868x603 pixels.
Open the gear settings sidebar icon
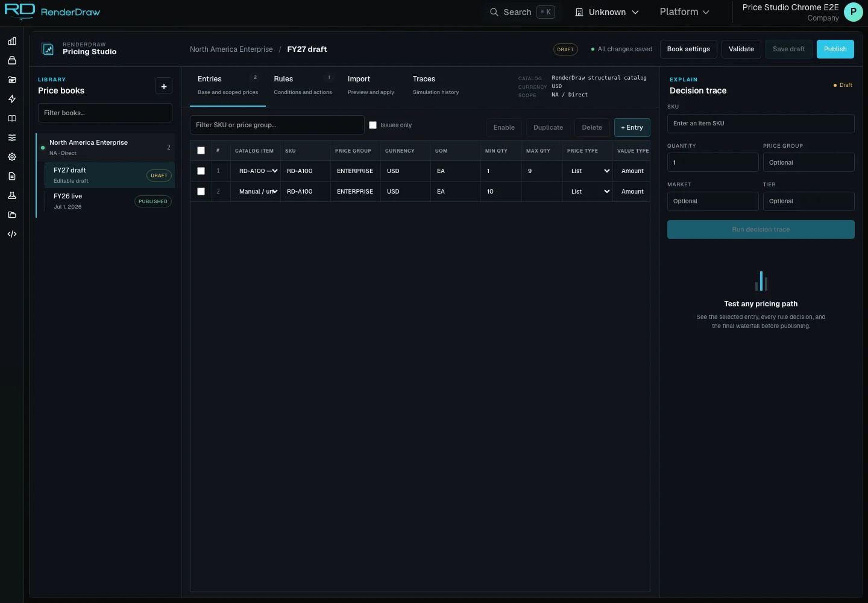pos(12,157)
